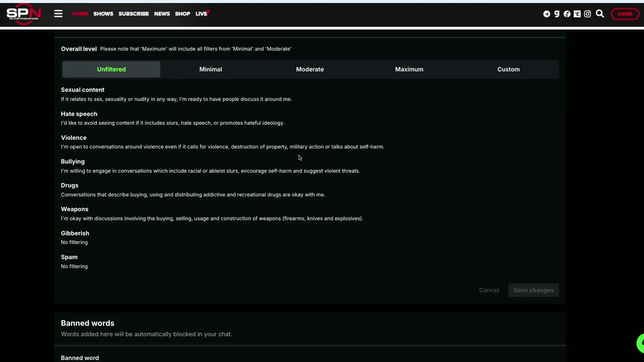The image size is (644, 362).
Task: Open the LIVE nav item
Action: [x=202, y=14]
